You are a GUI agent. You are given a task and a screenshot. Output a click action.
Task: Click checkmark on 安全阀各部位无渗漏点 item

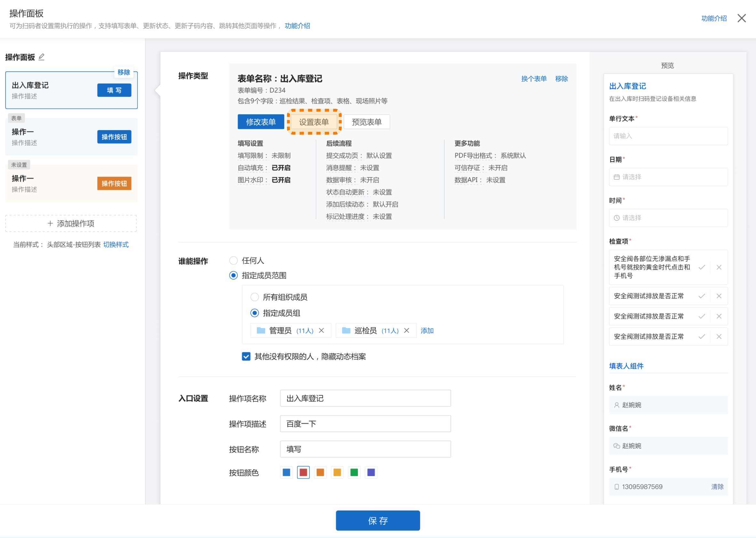(702, 267)
